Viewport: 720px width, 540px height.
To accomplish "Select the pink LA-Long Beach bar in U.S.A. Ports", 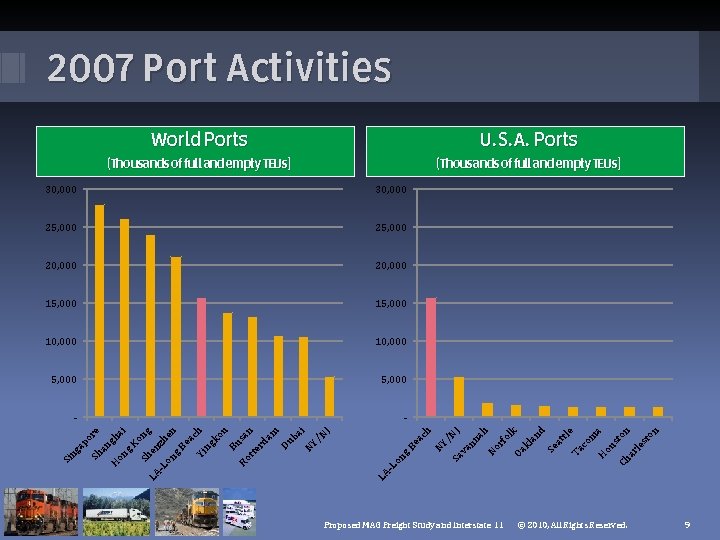I will tap(431, 358).
